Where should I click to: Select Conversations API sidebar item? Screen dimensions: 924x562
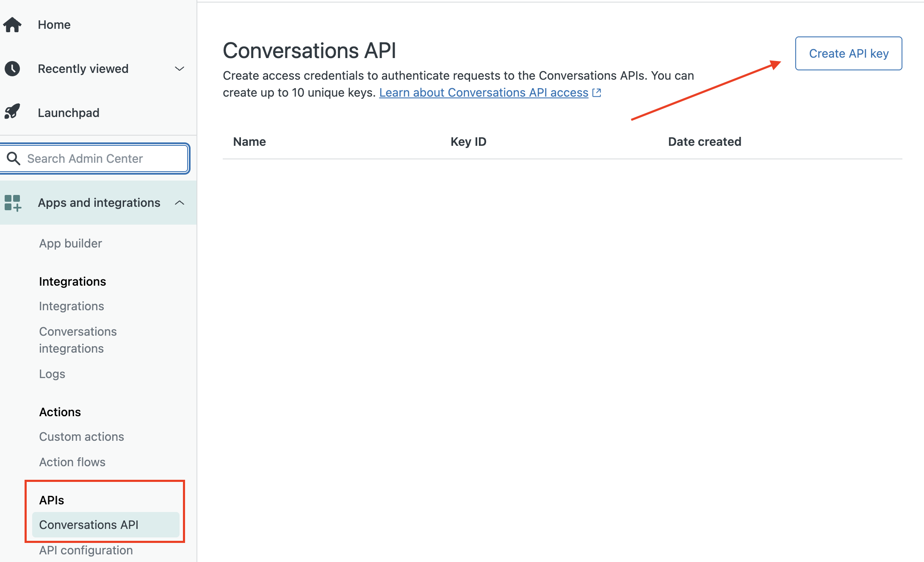pos(106,525)
